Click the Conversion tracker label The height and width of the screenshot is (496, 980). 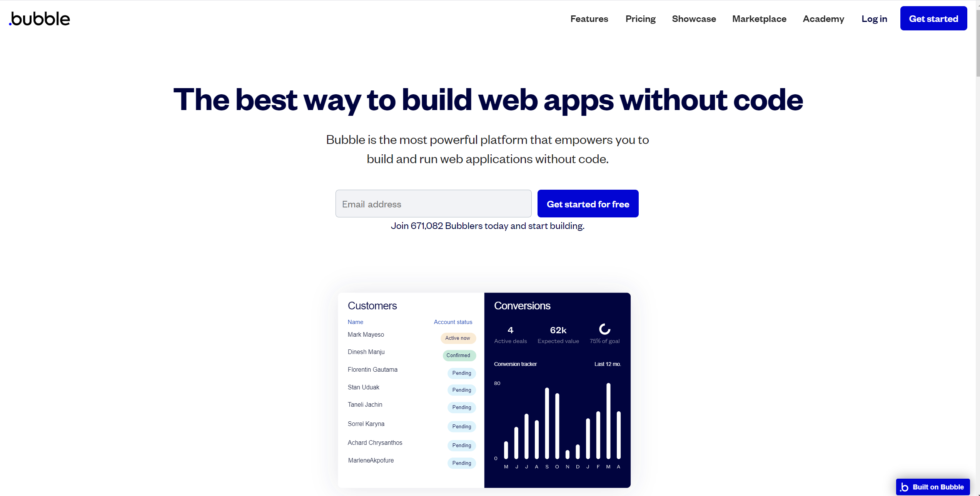515,364
